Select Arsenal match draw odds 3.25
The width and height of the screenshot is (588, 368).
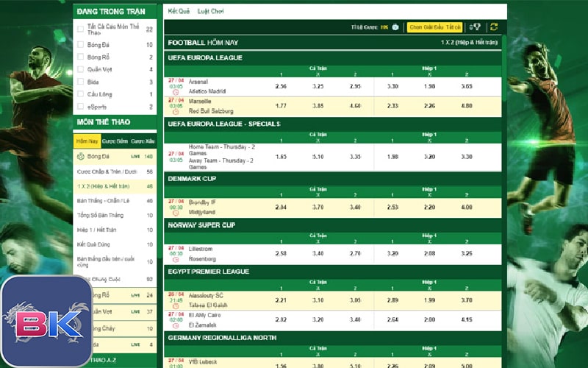tap(318, 86)
